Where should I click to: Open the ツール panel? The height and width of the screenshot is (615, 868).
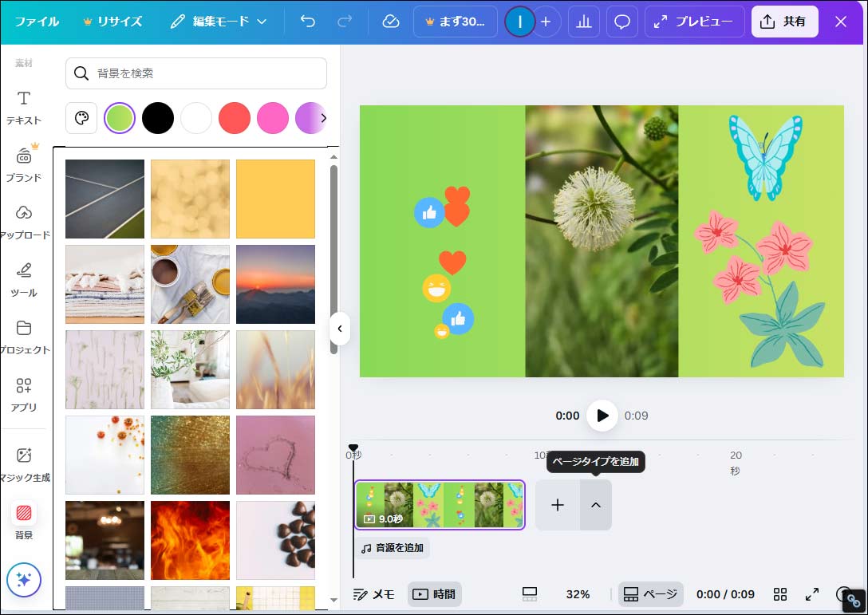[x=24, y=279]
